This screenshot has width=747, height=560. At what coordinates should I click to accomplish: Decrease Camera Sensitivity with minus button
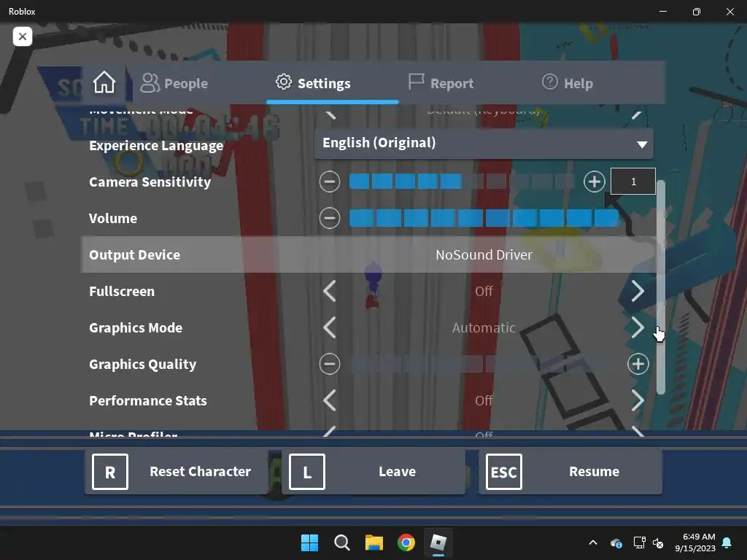(x=330, y=182)
